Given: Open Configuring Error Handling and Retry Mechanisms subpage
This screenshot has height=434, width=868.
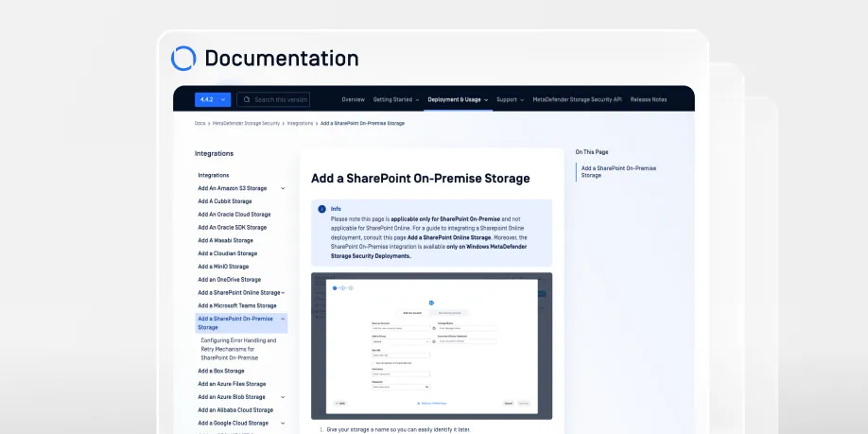Looking at the screenshot, I should click(238, 349).
